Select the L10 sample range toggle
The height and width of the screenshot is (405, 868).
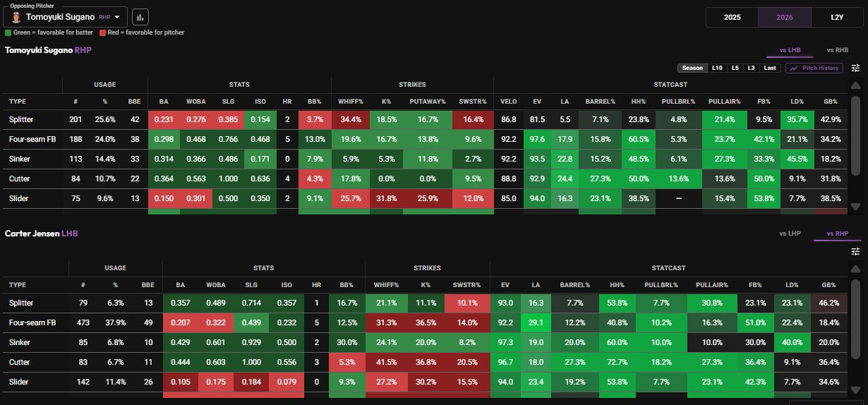tap(717, 68)
